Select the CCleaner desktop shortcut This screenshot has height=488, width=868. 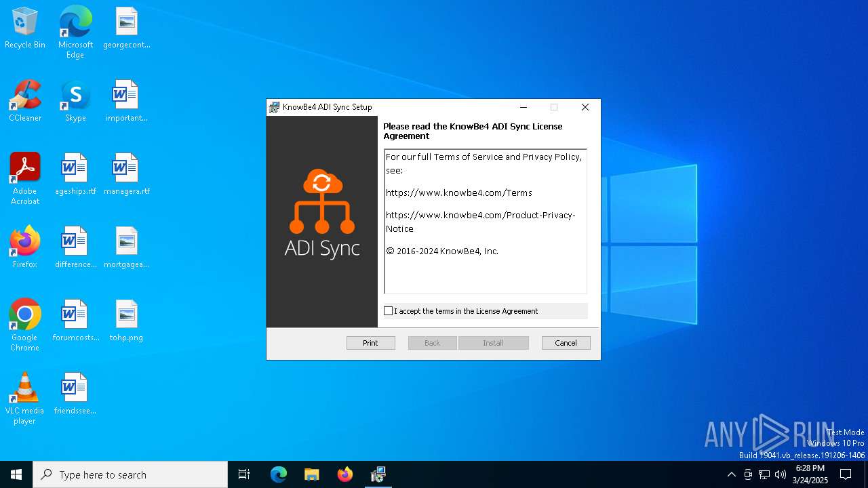25,102
